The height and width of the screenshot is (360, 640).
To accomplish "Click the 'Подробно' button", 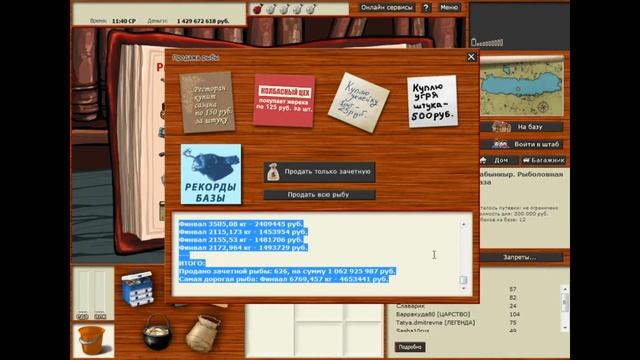I will 410,347.
